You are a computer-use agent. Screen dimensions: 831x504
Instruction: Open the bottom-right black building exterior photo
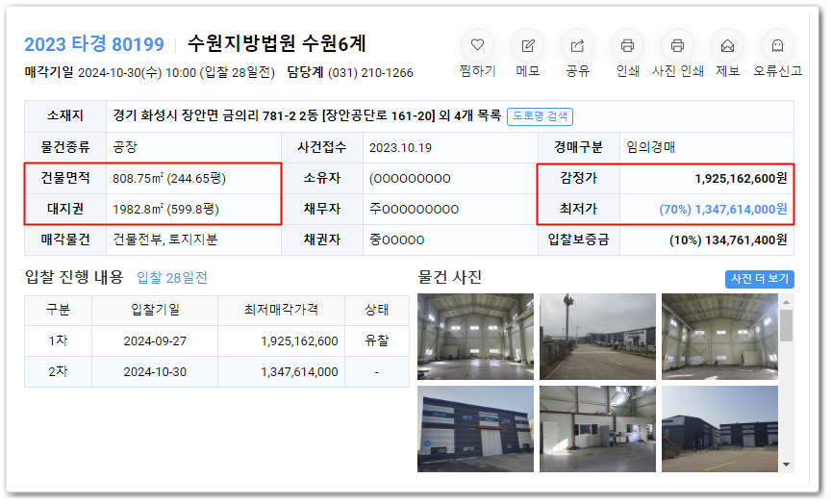tap(719, 429)
